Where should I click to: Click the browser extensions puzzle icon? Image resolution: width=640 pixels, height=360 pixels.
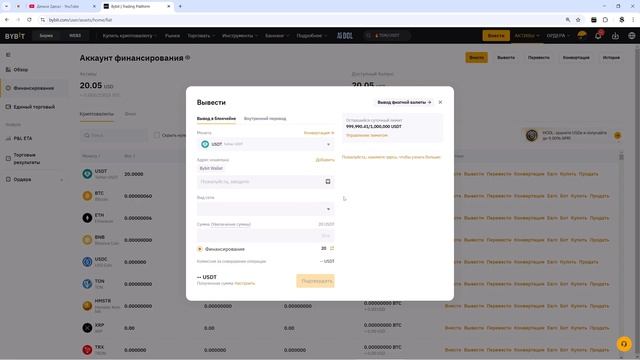click(x=605, y=20)
